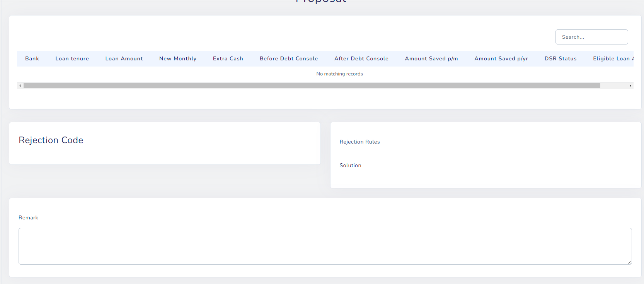Select the Loan Amount column header
644x284 pixels.
(x=124, y=59)
